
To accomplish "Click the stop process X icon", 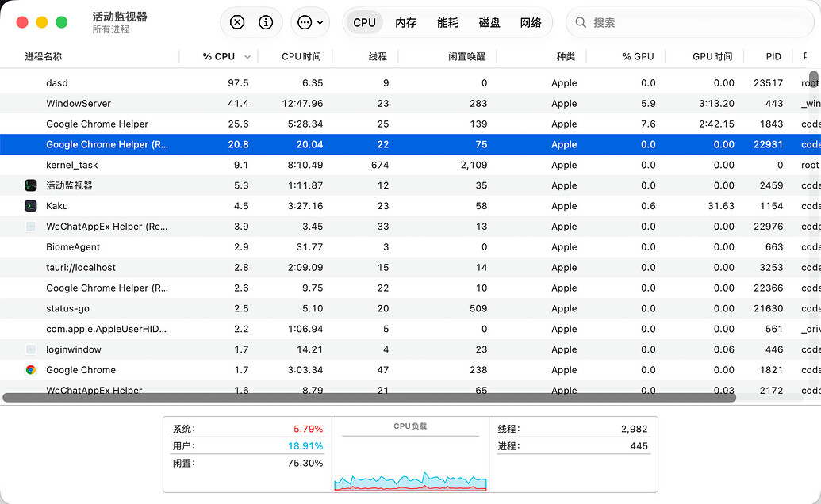I will coord(237,22).
